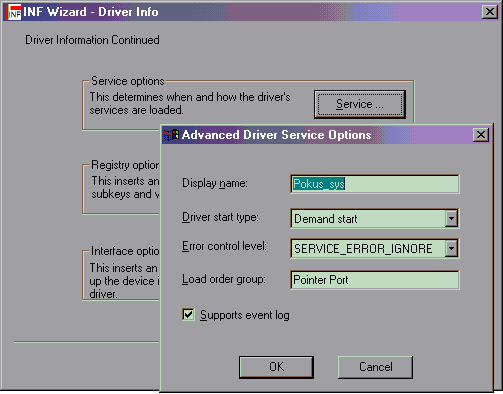This screenshot has width=503, height=394.
Task: Open the Service ... button
Action: (x=360, y=104)
